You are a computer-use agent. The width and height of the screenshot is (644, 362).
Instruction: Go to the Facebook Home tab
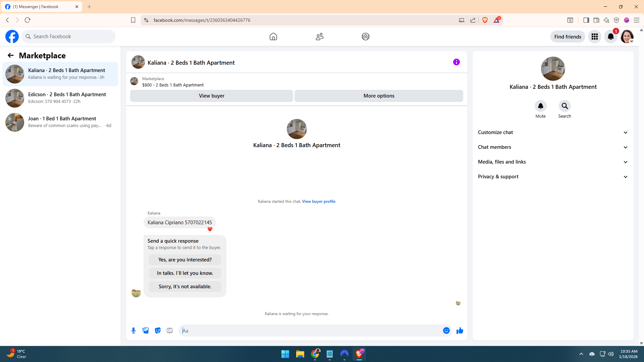[x=273, y=37]
